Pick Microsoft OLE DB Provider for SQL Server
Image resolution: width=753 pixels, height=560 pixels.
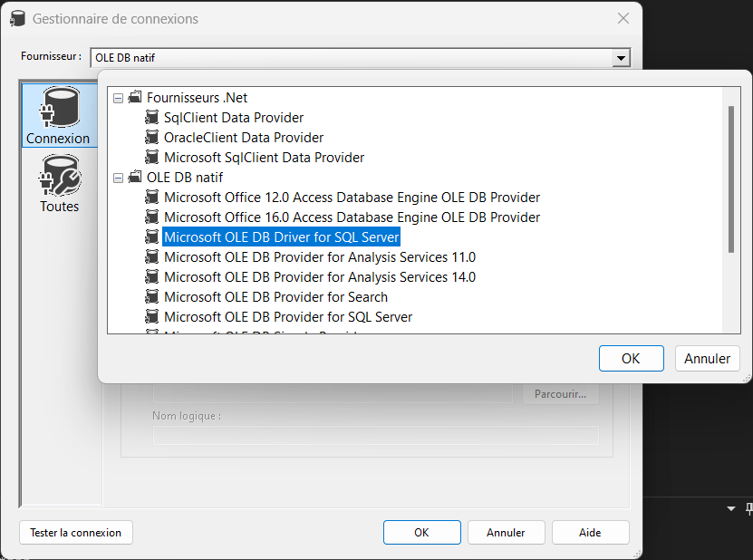pyautogui.click(x=288, y=317)
